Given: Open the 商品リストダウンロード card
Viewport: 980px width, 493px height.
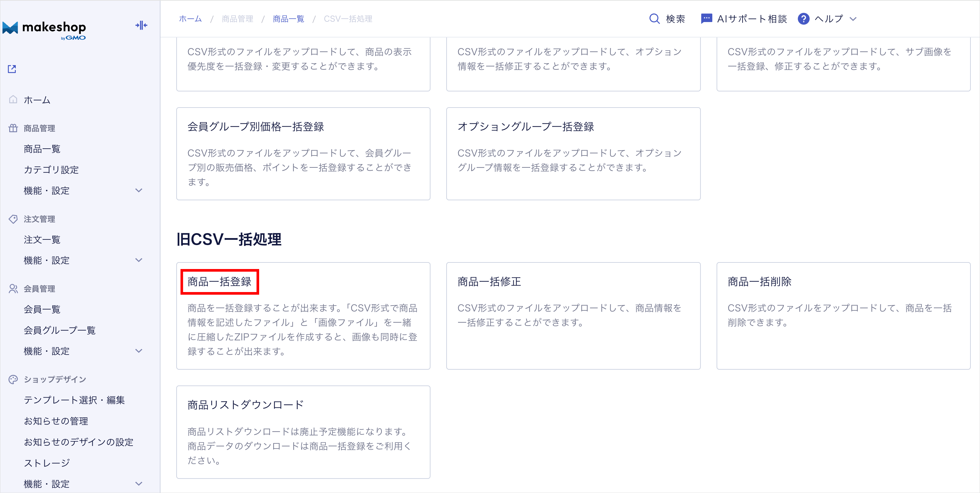Looking at the screenshot, I should (x=245, y=405).
